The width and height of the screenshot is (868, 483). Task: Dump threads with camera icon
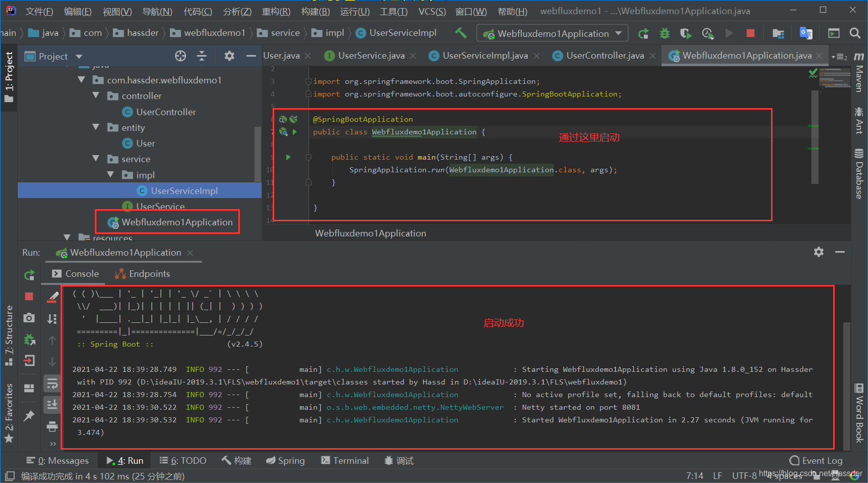coord(29,317)
